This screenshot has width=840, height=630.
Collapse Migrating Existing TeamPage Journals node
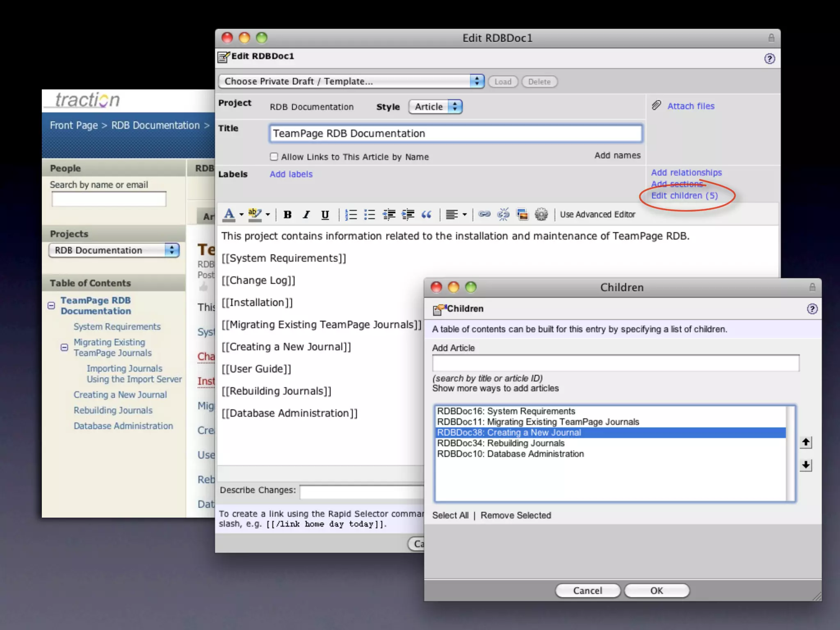click(64, 347)
